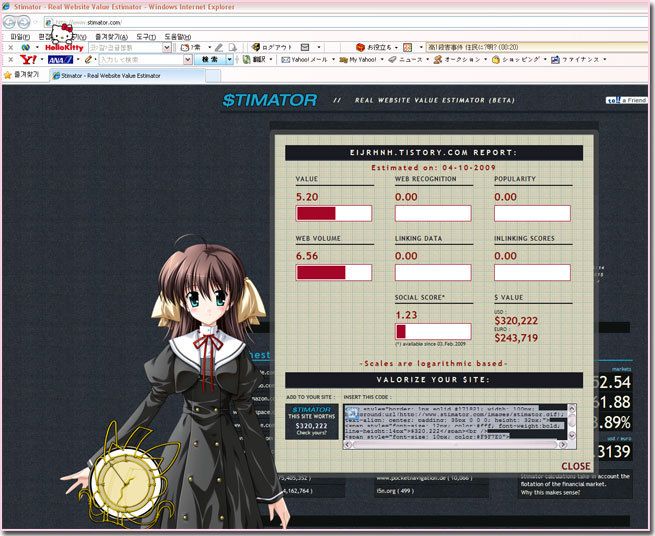The width and height of the screenshot is (655, 536).
Task: Expand the Hello Kitty search box dropdown
Action: pyautogui.click(x=167, y=48)
